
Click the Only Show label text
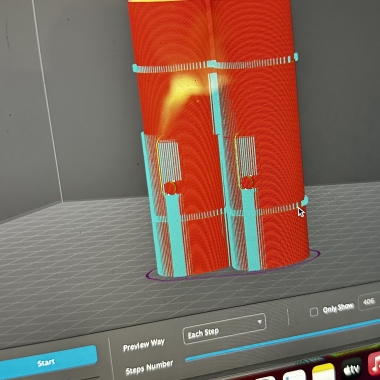click(338, 308)
